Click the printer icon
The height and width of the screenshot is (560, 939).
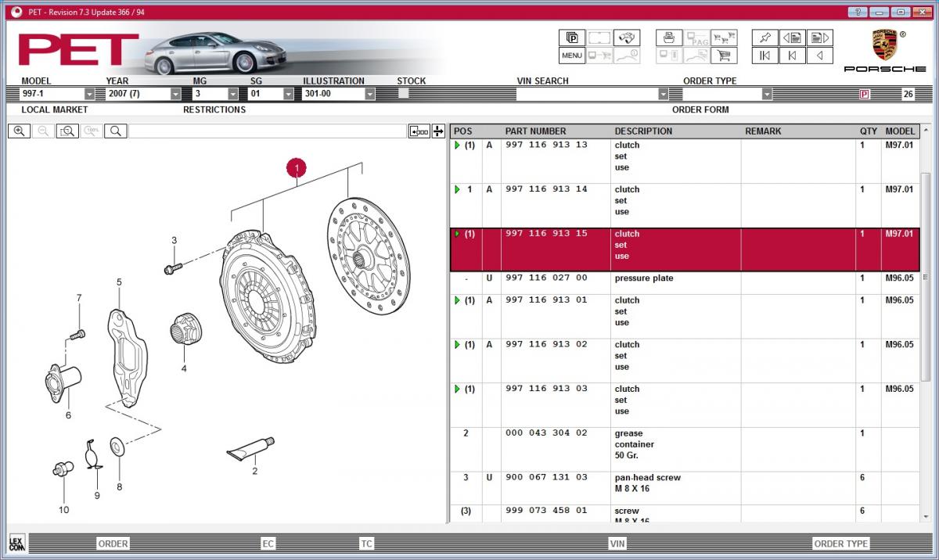[669, 38]
